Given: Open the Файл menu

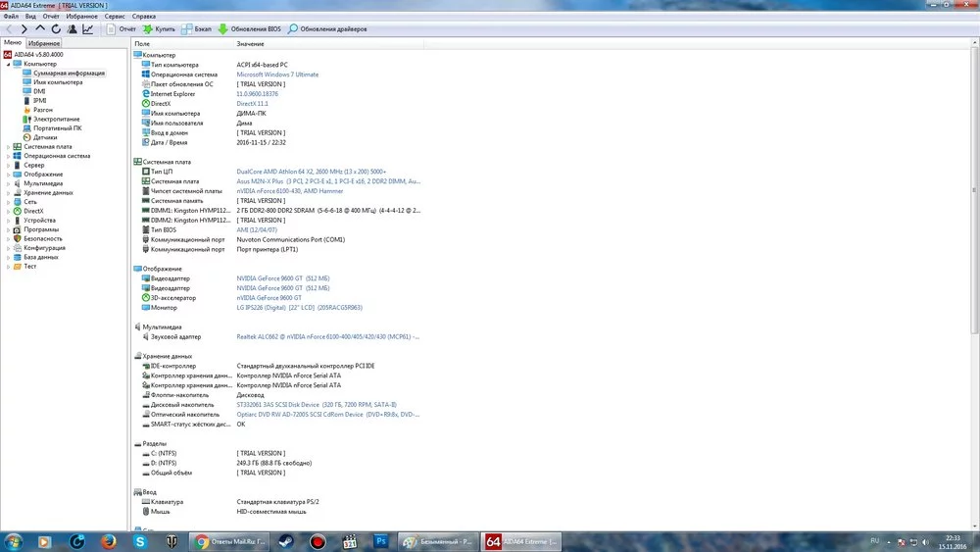Looking at the screenshot, I should 11,17.
